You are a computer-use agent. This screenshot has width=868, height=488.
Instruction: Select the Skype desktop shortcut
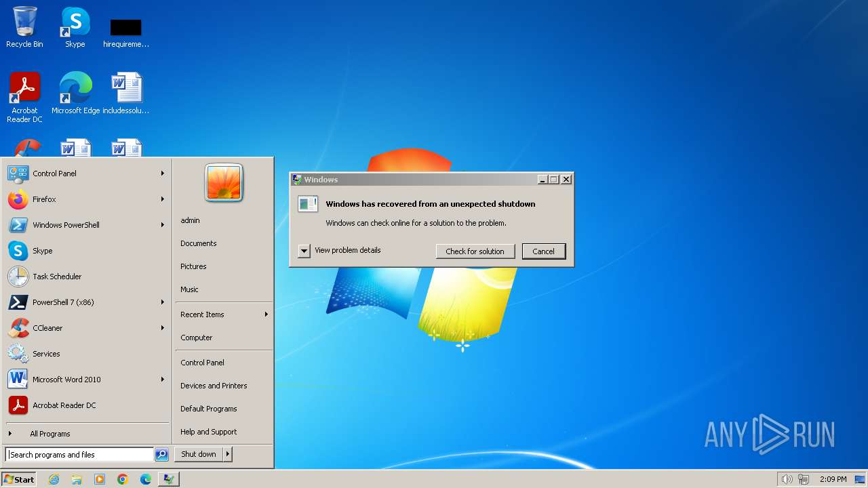pyautogui.click(x=75, y=27)
